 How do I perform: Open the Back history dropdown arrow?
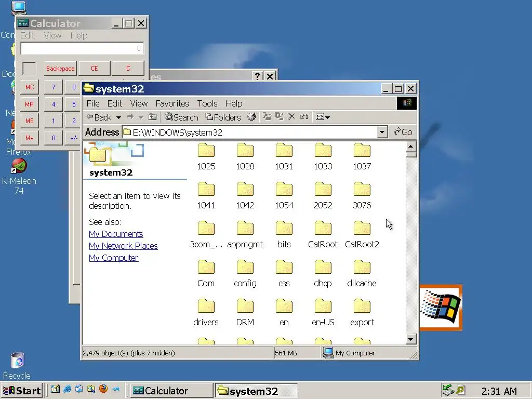pyautogui.click(x=118, y=117)
